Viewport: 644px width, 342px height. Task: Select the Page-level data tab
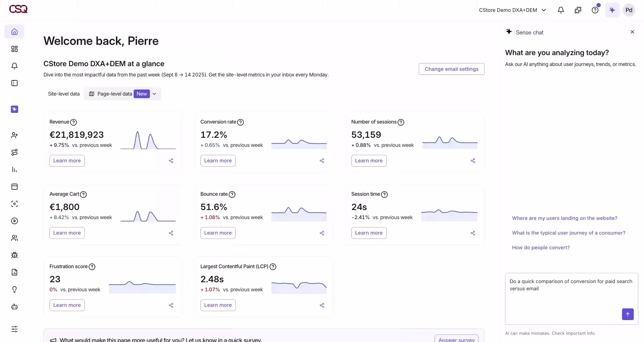(115, 94)
